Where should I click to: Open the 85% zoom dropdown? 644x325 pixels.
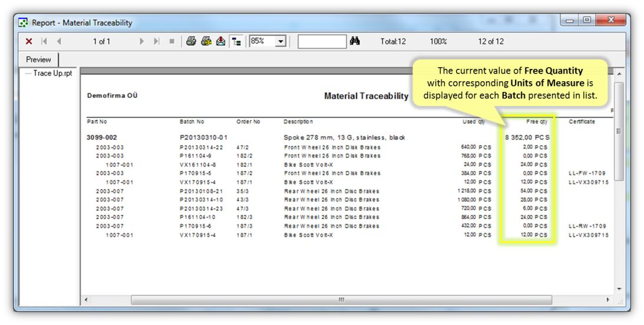pyautogui.click(x=281, y=41)
